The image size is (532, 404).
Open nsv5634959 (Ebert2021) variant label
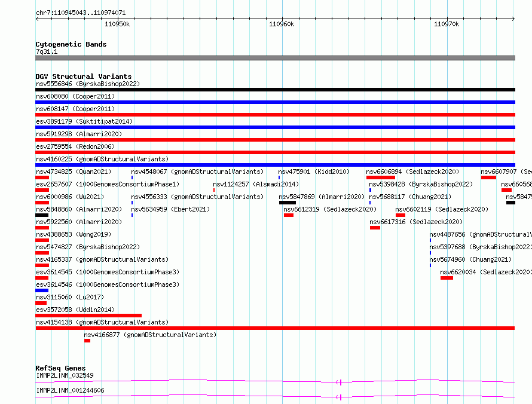170,209
